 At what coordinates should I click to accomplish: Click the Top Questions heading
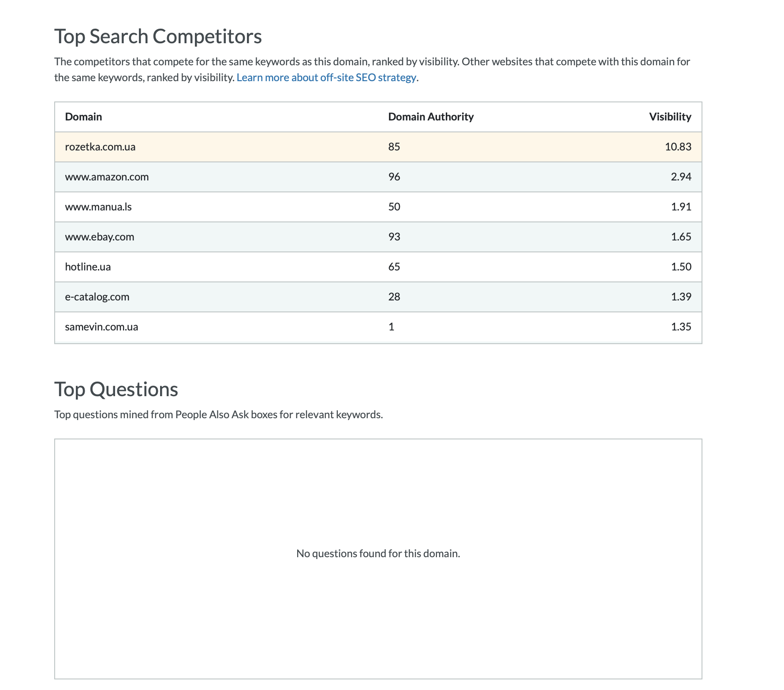tap(116, 390)
